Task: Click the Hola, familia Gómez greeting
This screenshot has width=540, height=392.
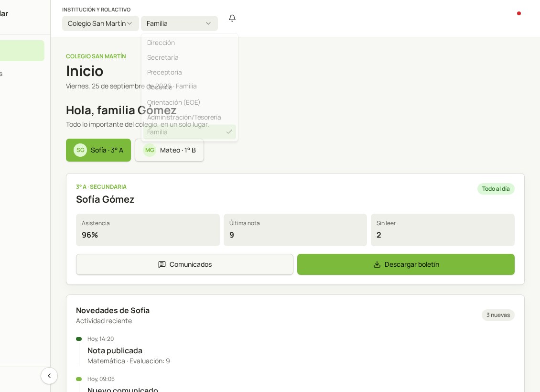Action: coord(121,110)
